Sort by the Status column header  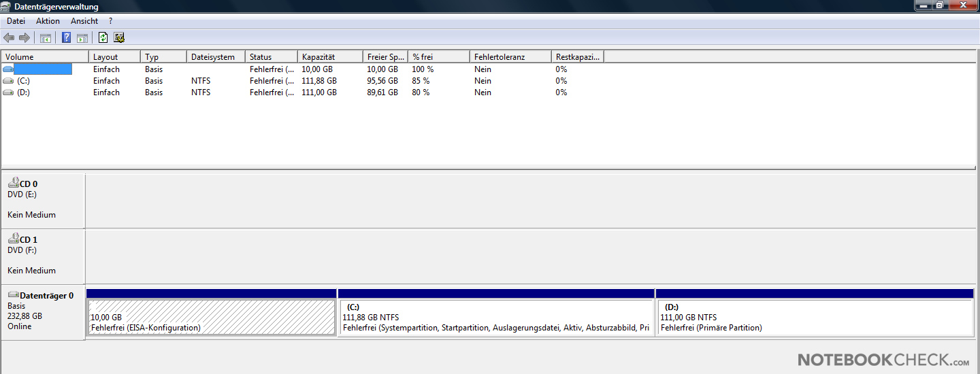point(271,57)
